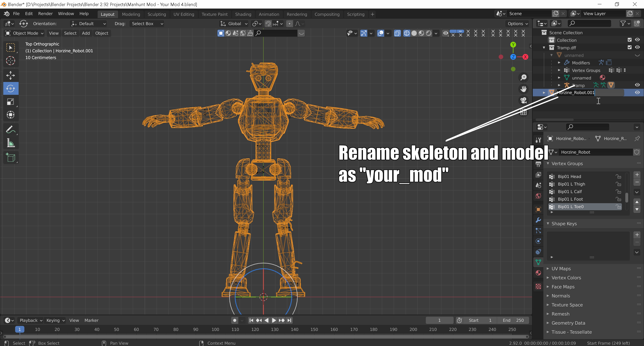
Task: Click the viewport zoom magnifier icon
Action: tap(524, 77)
